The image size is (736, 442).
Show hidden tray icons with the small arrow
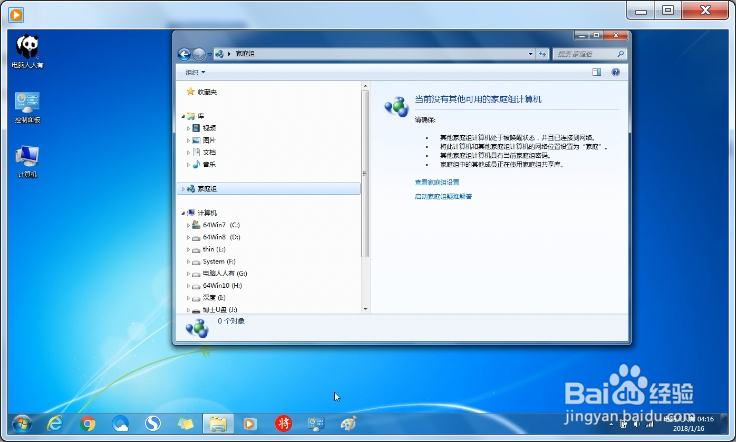[611, 424]
